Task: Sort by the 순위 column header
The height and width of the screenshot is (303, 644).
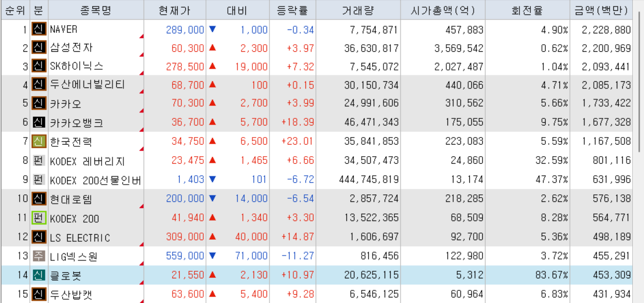Action: click(x=16, y=11)
